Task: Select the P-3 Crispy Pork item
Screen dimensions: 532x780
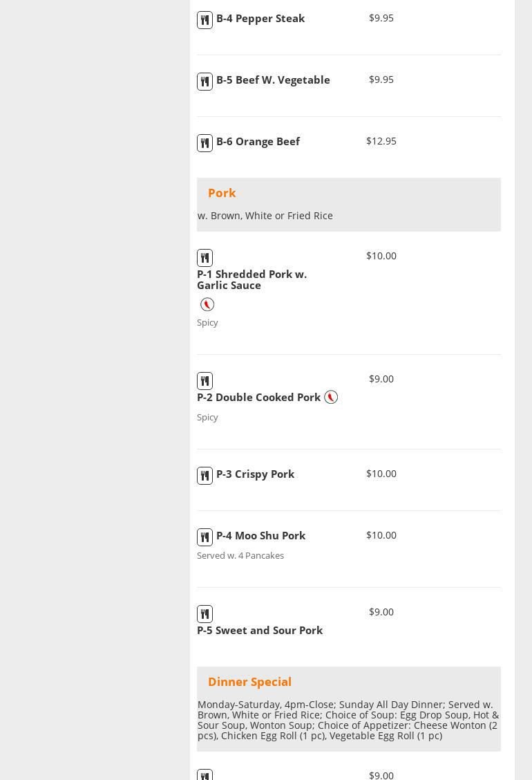Action: click(255, 474)
